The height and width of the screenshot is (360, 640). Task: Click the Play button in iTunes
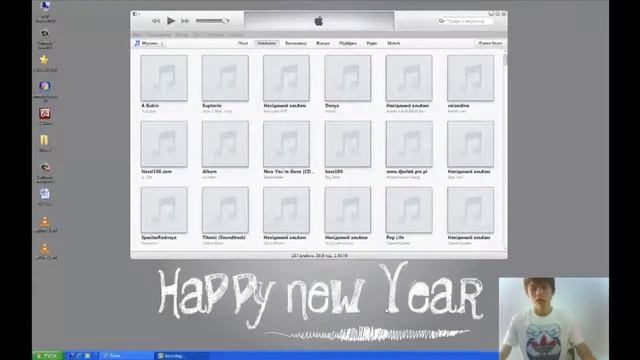point(171,20)
